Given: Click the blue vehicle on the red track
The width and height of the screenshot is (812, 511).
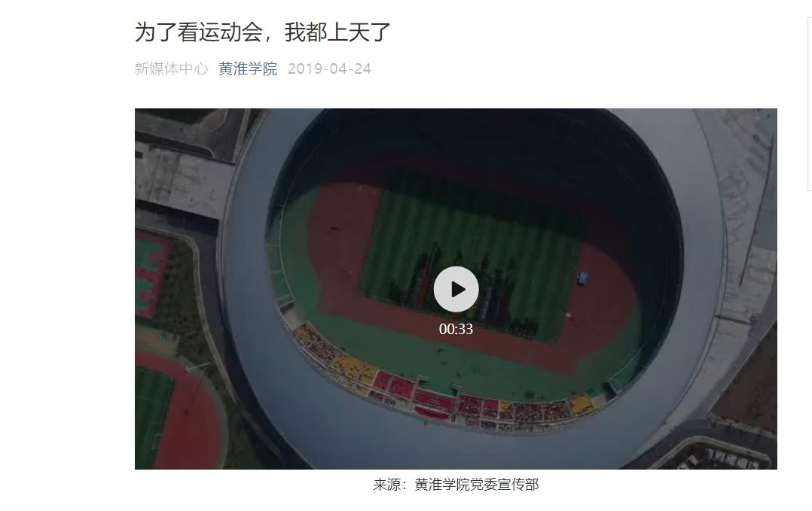Looking at the screenshot, I should (583, 278).
